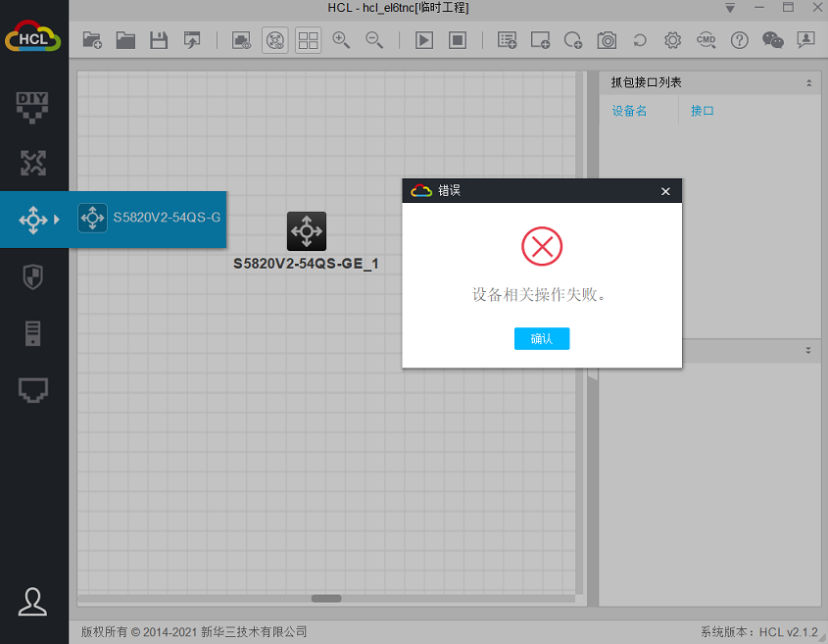Image resolution: width=828 pixels, height=644 pixels.
Task: Zoom in on the canvas
Action: [x=341, y=40]
